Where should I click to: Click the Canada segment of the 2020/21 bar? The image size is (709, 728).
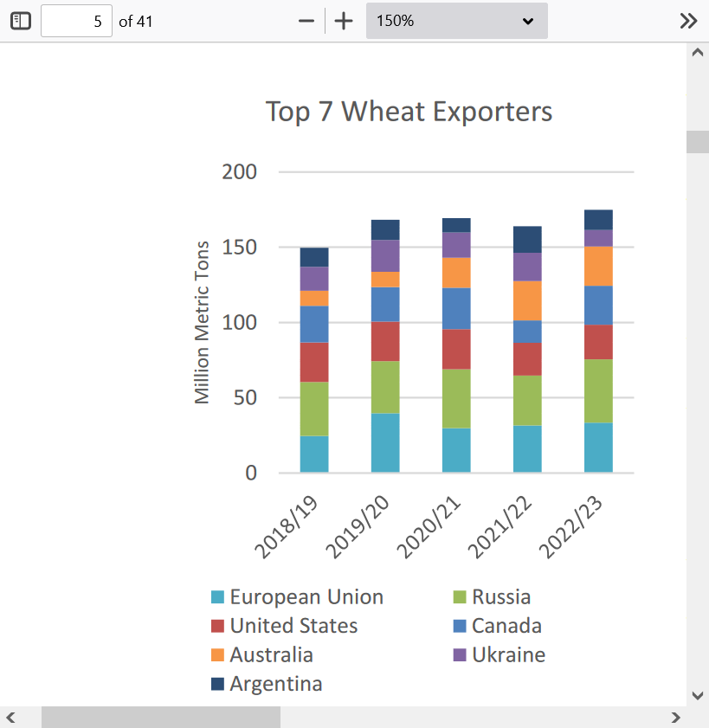click(x=456, y=309)
